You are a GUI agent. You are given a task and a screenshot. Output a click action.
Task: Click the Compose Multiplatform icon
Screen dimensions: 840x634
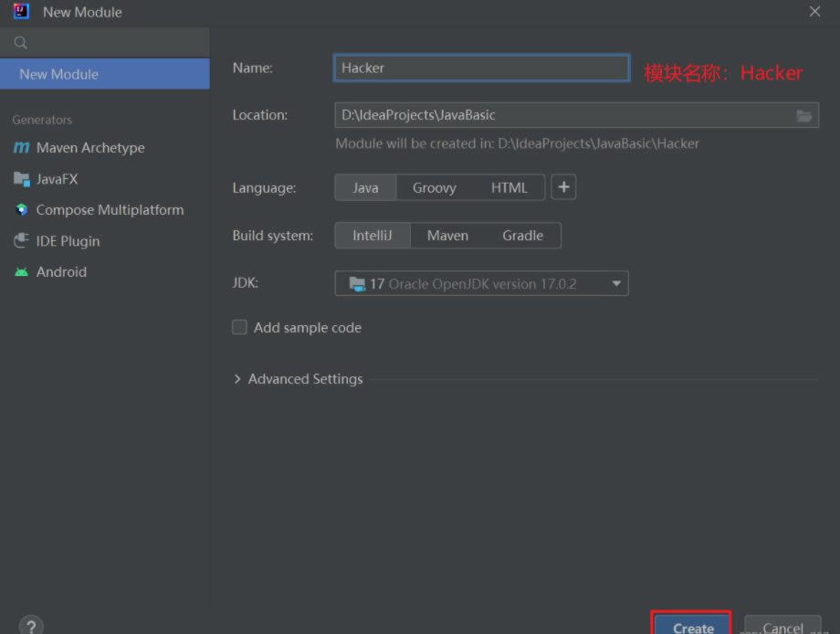coord(21,210)
